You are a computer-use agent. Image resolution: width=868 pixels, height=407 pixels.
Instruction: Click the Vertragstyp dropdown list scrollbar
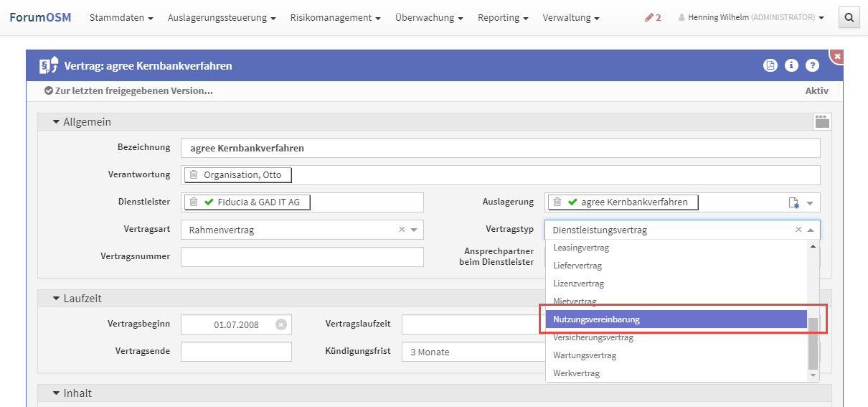pos(813,341)
